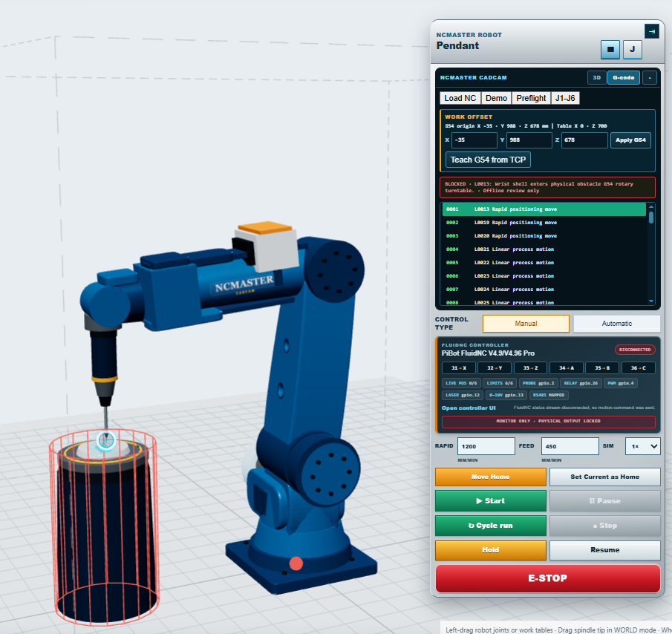Minimize the NCMaster CADCAM section
The image size is (672, 634).
point(650,77)
